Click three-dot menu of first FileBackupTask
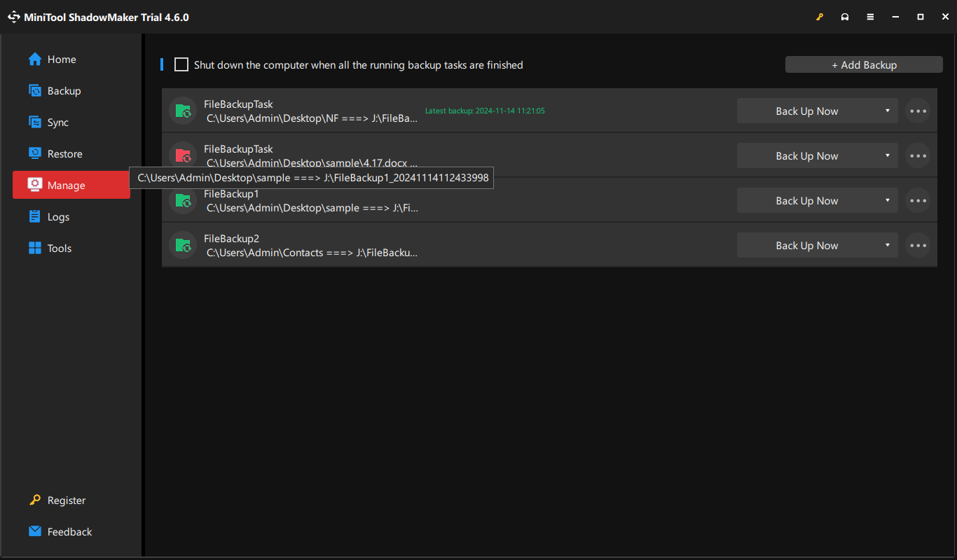The image size is (957, 560). click(917, 111)
